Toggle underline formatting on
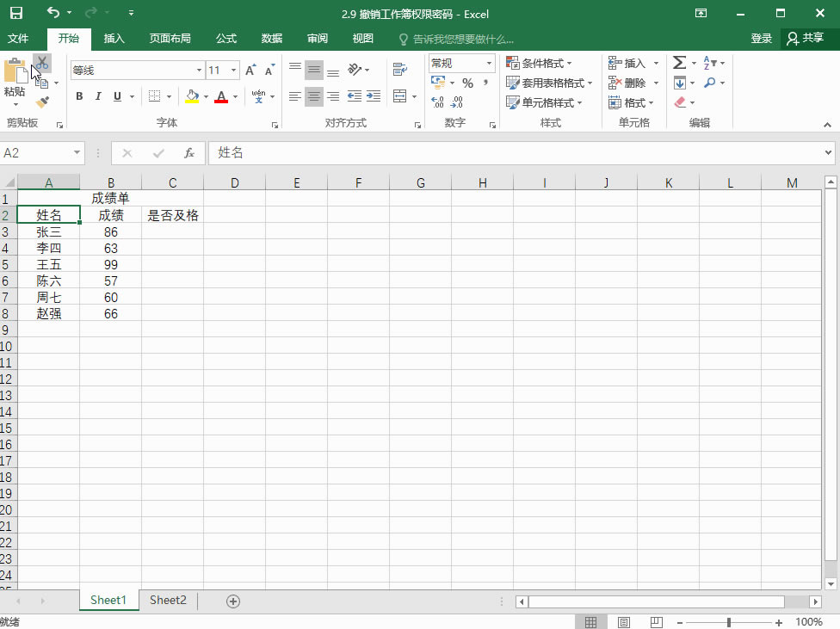Screen dimensions: 840x629 click(x=115, y=96)
